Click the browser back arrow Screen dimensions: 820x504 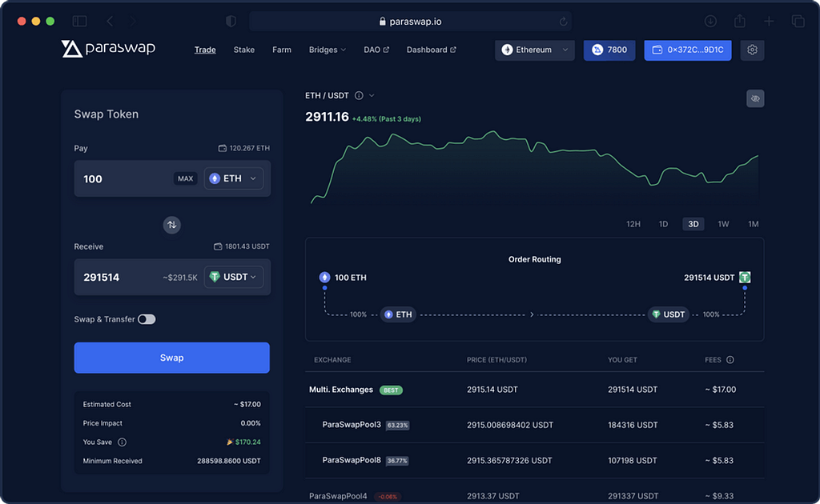tap(110, 21)
